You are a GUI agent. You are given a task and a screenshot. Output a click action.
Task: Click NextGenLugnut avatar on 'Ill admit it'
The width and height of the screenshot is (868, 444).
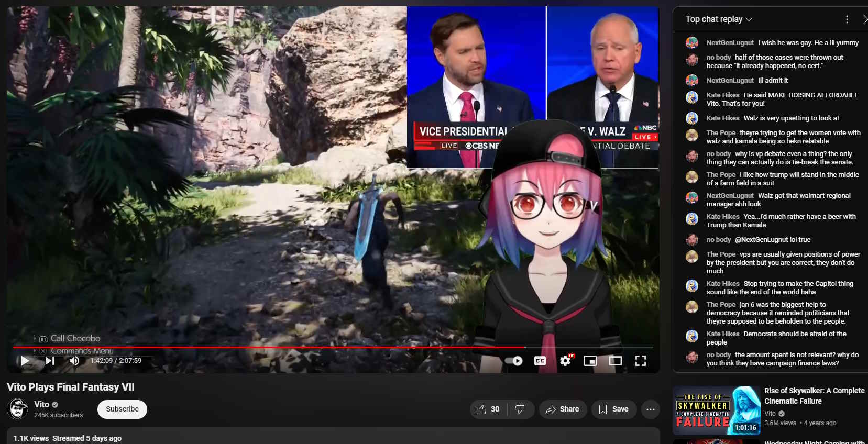coord(692,81)
